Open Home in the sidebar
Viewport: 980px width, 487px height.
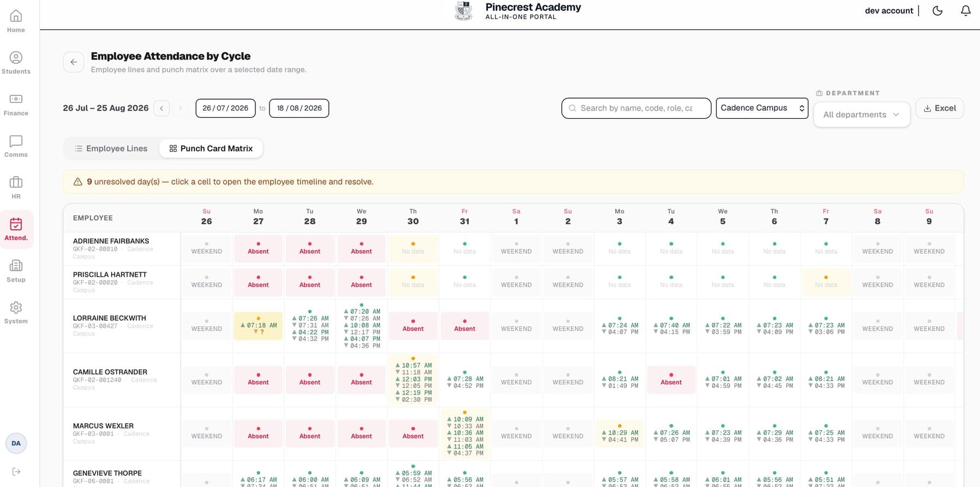click(x=16, y=22)
